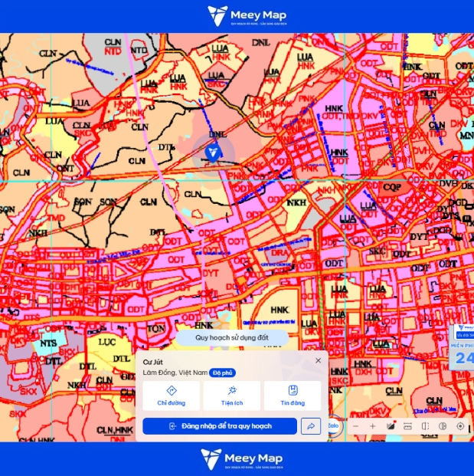Click the NTS zone label on map
This screenshot has height=476, width=474.
click(x=48, y=343)
